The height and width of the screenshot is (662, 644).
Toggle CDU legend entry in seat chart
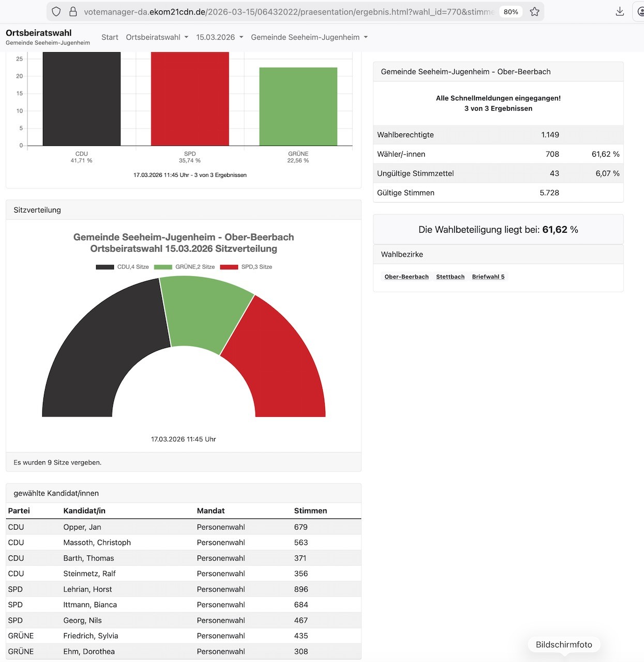pos(123,267)
